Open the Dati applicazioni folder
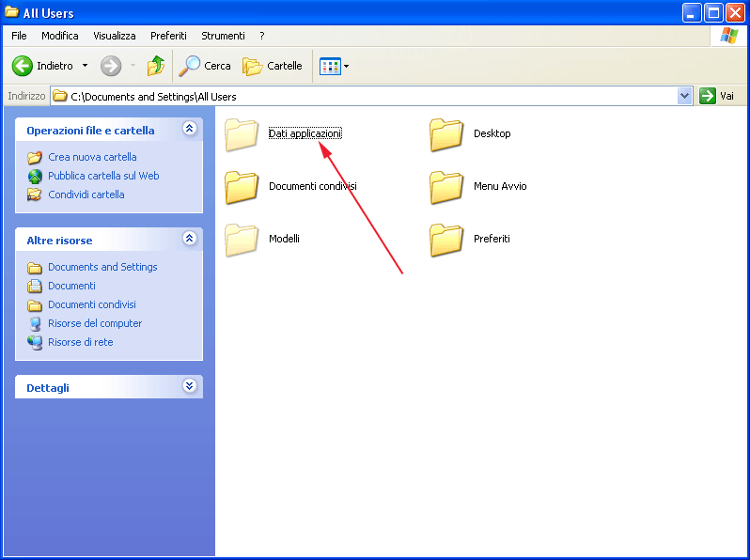The width and height of the screenshot is (750, 560). (x=242, y=134)
